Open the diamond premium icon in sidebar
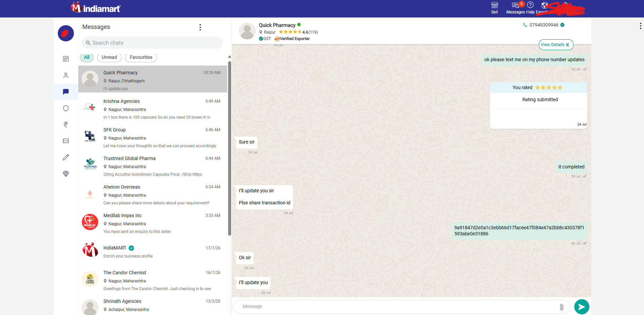This screenshot has width=644, height=315. click(x=66, y=174)
